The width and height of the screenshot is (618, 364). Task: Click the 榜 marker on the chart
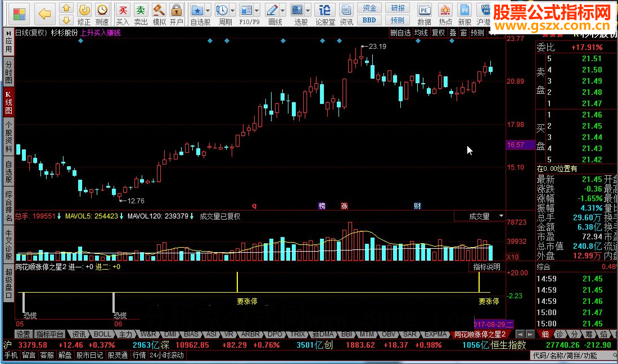pyautogui.click(x=322, y=206)
